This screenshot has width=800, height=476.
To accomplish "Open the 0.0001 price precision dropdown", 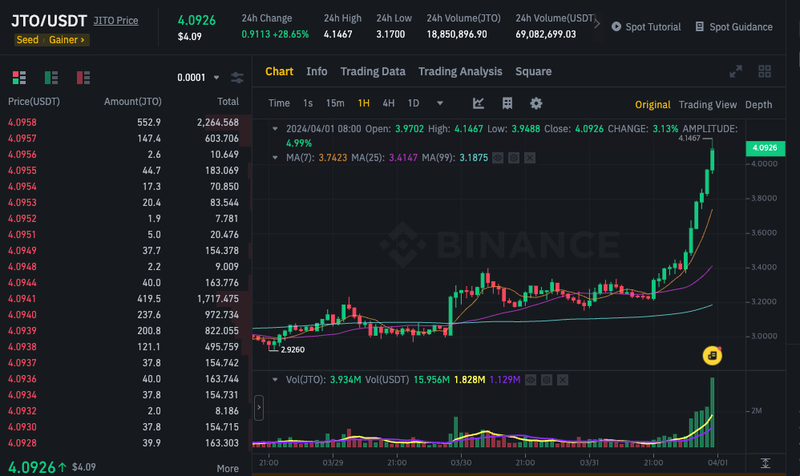I will tap(198, 78).
